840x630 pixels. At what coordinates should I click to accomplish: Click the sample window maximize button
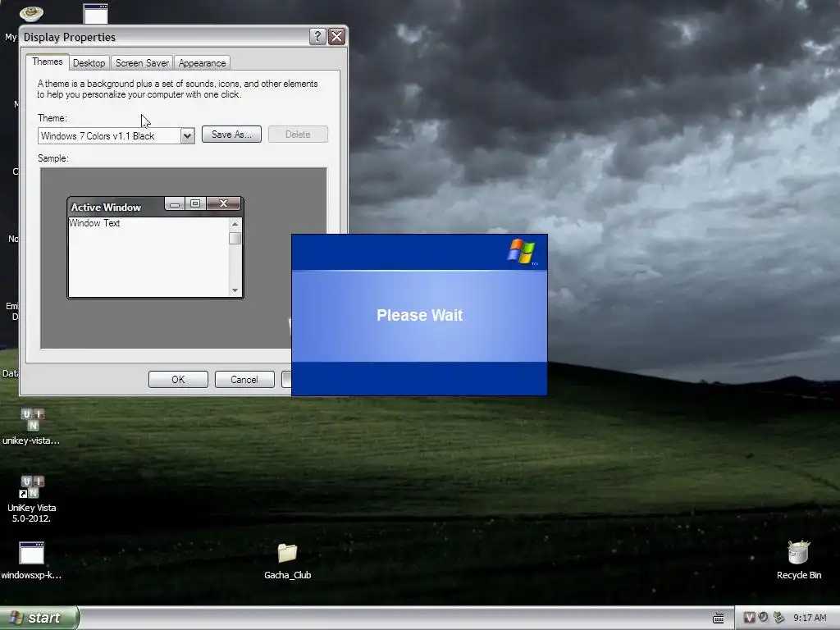pos(195,203)
